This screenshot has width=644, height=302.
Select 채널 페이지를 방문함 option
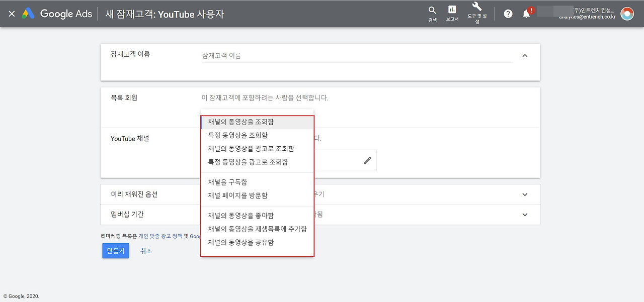pyautogui.click(x=257, y=195)
